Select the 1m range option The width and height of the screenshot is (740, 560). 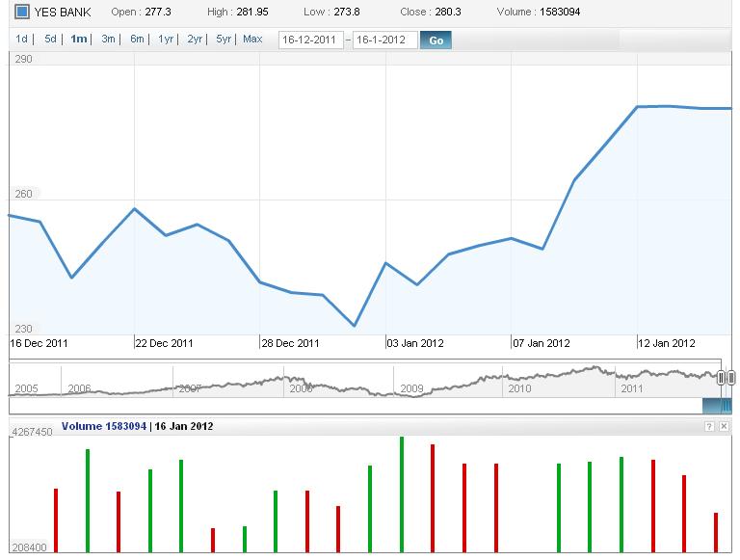(79, 40)
